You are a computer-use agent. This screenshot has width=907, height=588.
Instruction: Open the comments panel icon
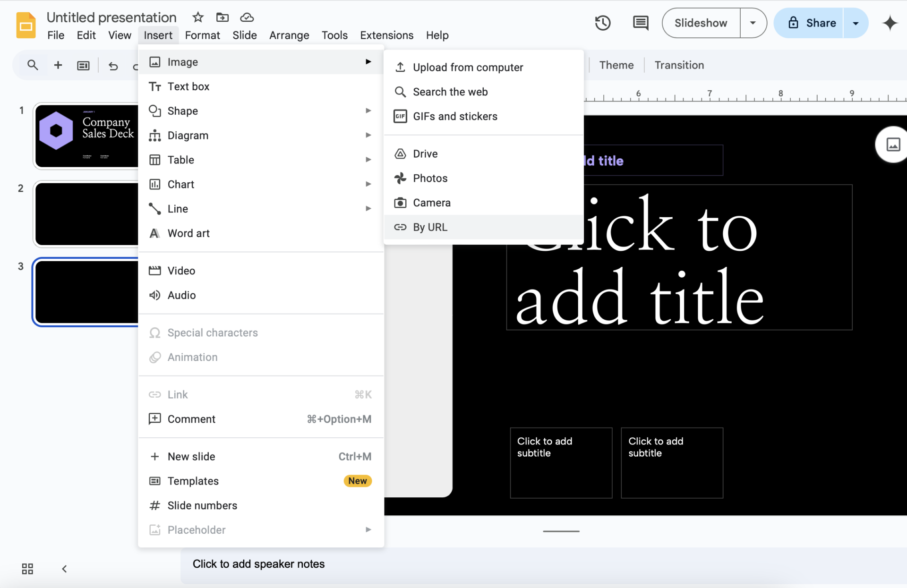[641, 23]
